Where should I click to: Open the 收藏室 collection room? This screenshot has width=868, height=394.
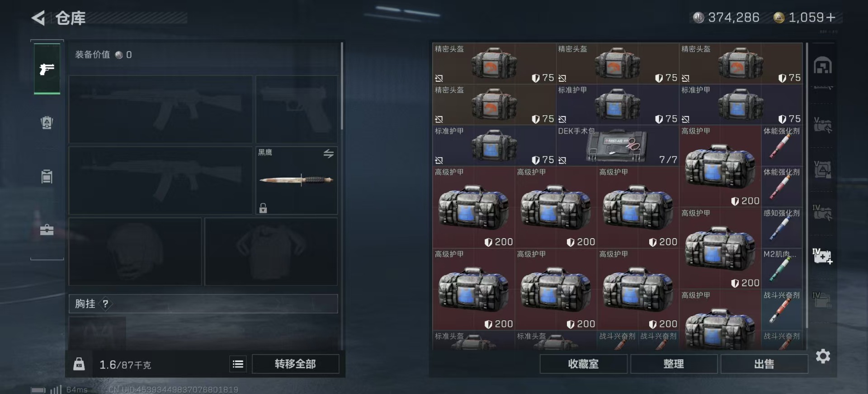(x=583, y=364)
